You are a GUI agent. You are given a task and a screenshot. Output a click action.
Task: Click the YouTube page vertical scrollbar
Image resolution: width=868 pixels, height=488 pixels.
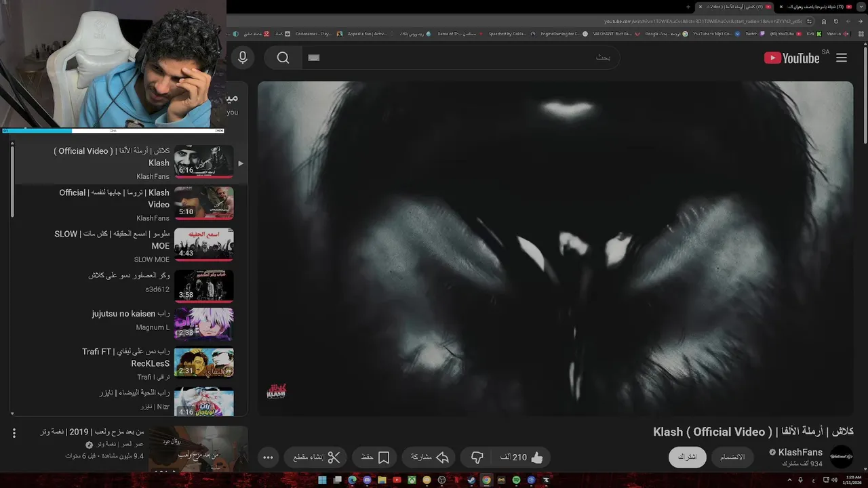click(865, 95)
